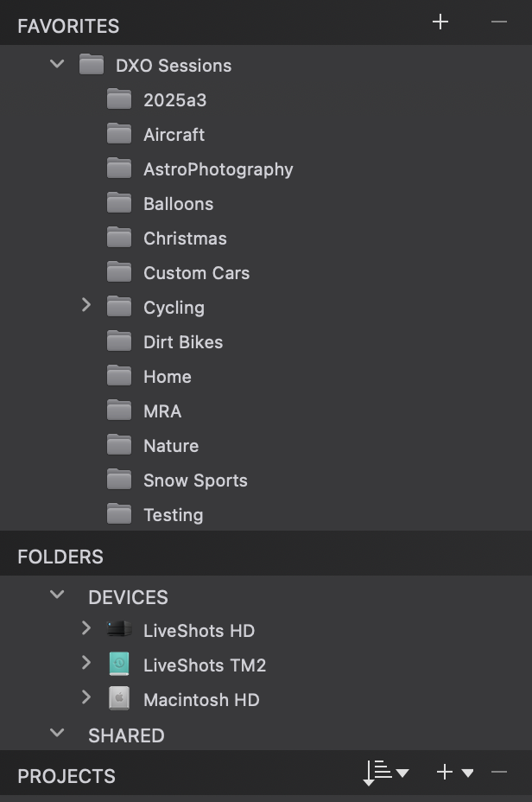Open the sort order dropdown in Projects
532x802 pixels.
[385, 773]
